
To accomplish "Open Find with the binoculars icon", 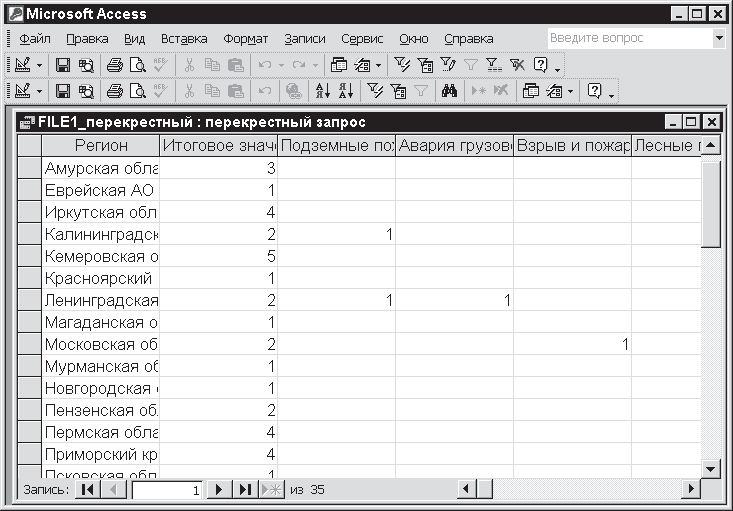I will click(x=450, y=91).
